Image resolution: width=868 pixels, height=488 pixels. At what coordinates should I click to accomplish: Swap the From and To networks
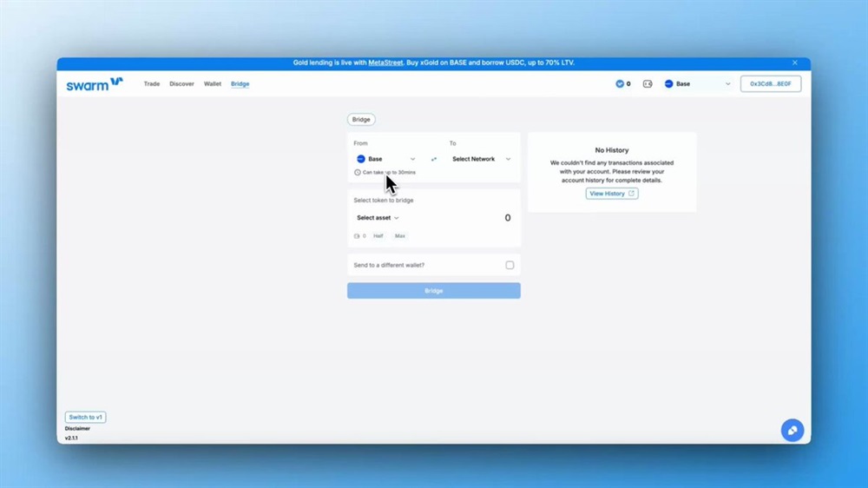click(434, 159)
